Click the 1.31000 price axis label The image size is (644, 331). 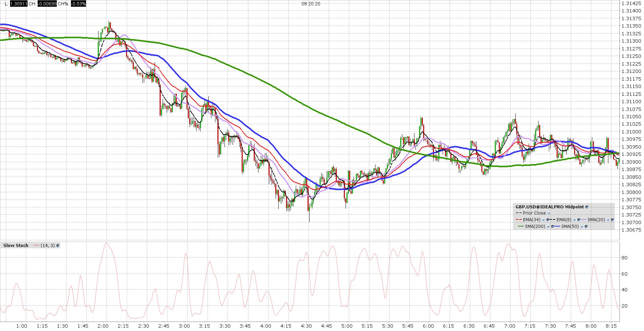pos(631,132)
